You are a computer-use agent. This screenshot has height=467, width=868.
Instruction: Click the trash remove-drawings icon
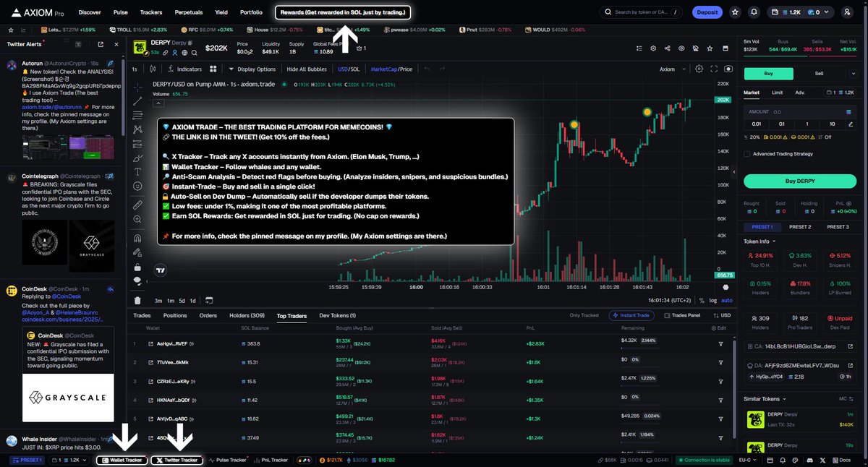137,300
